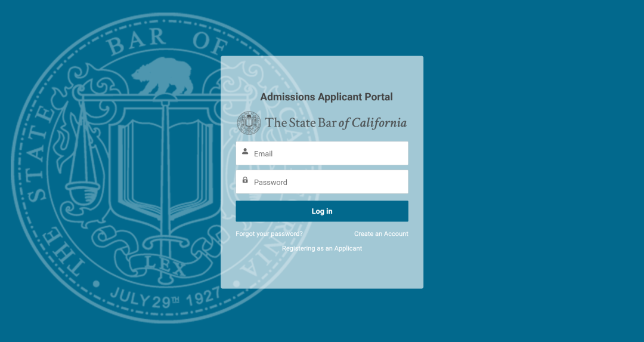Open the Create an Account link
Screen dimensions: 644x342
coord(381,233)
